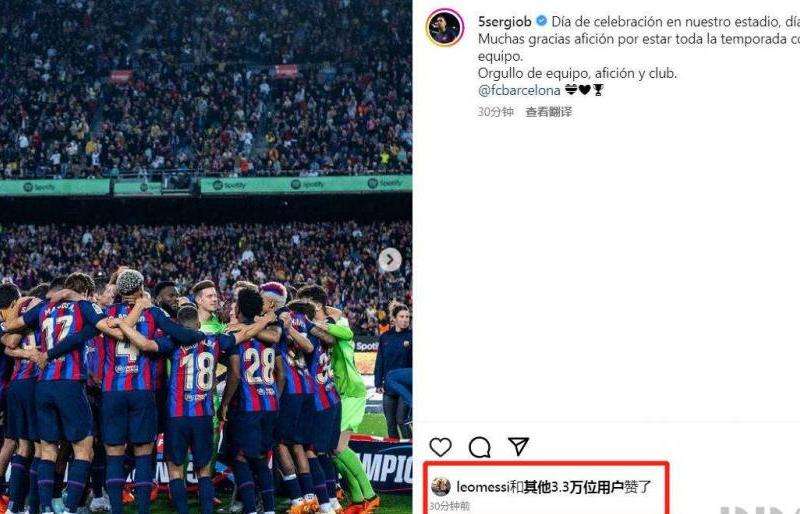This screenshot has width=800, height=514.
Task: Select the caption line 'Orgullo de equipo, afición y club.'
Action: (577, 74)
